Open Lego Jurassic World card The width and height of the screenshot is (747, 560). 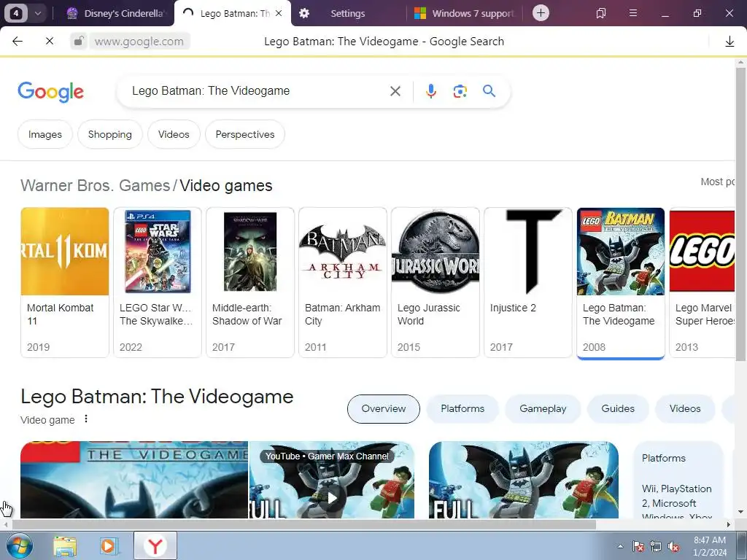point(436,282)
